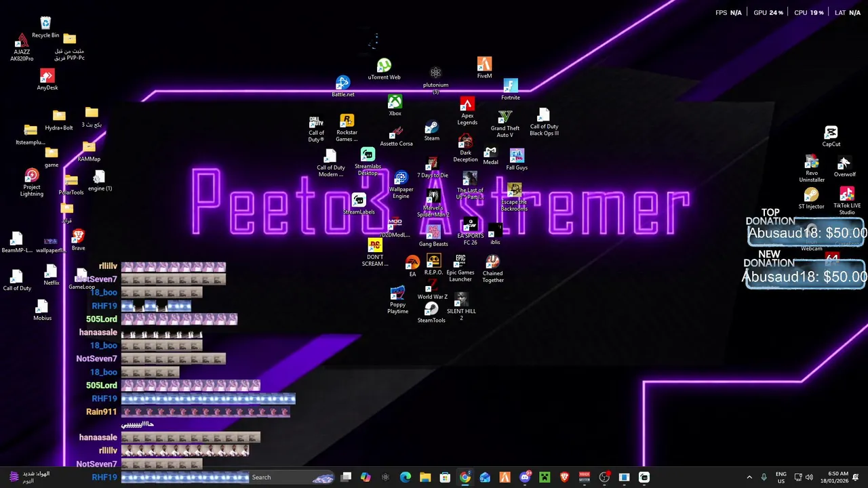Open the Xbox app icon
868x488 pixels.
tap(395, 106)
